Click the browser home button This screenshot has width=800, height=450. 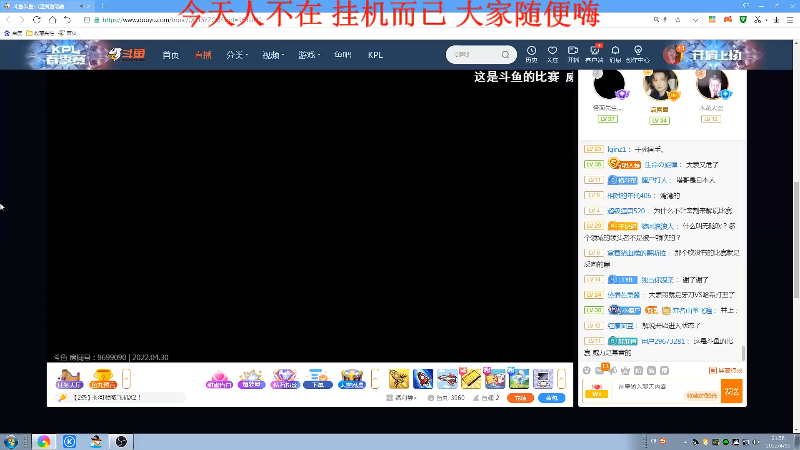[x=52, y=20]
